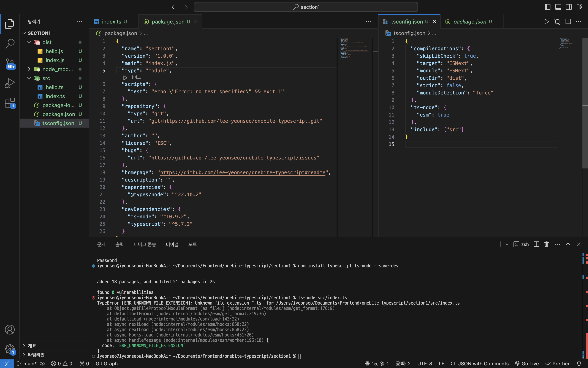Maximize the panel with the up chevron
588x368 pixels.
click(x=568, y=244)
